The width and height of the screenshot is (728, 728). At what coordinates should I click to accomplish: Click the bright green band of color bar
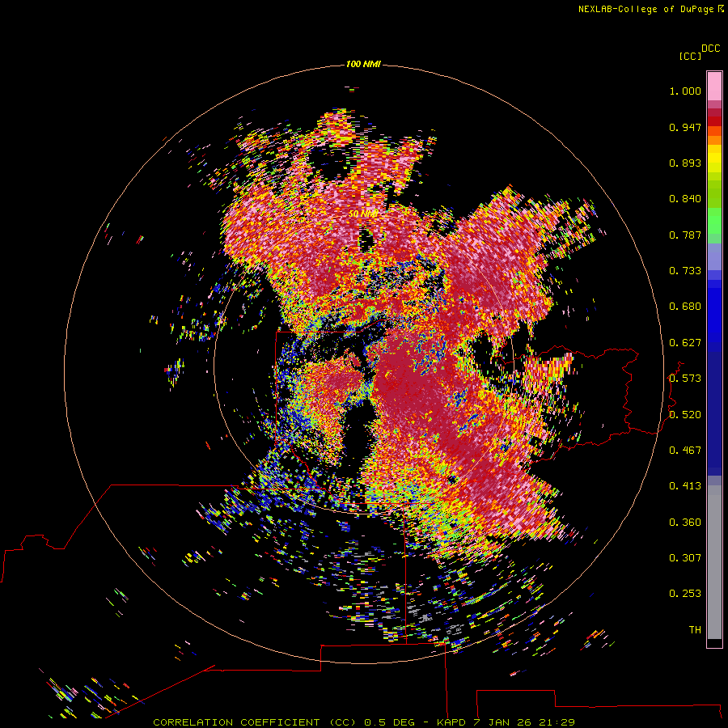point(714,221)
